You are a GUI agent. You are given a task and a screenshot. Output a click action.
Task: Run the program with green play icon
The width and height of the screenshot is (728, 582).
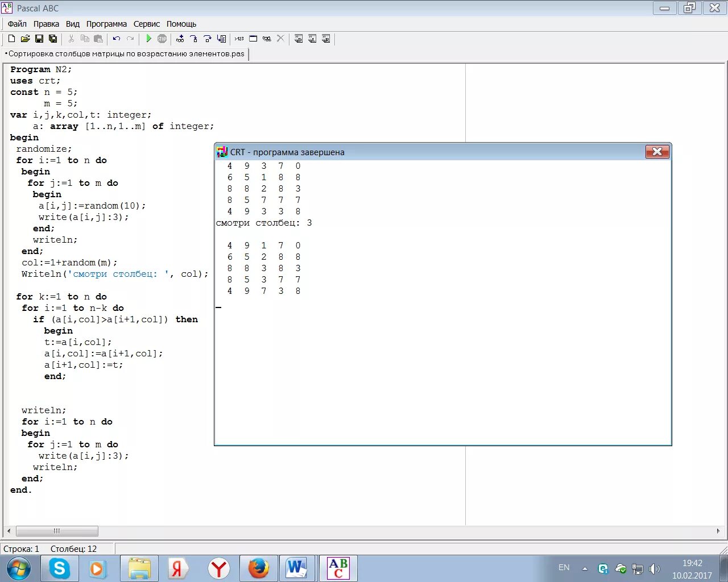click(148, 39)
